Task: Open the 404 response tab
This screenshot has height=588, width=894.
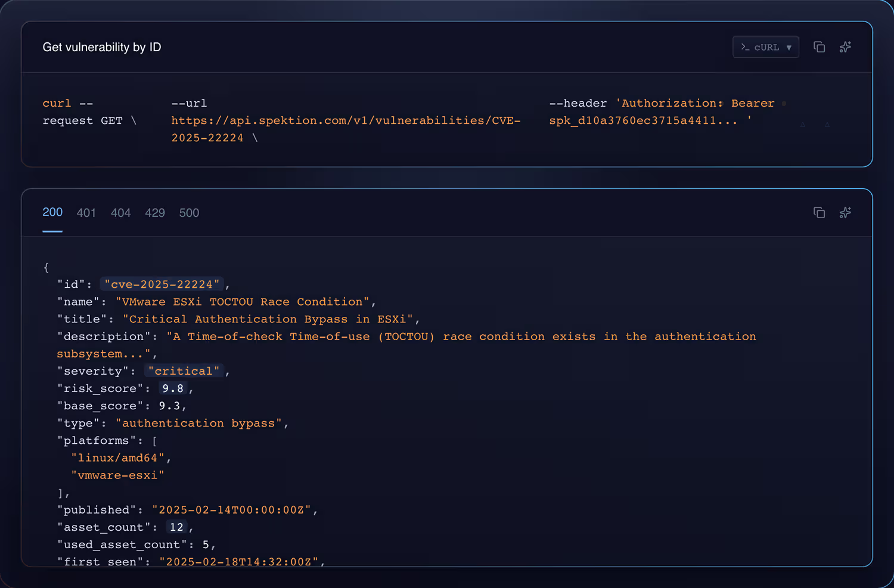Action: (x=121, y=213)
